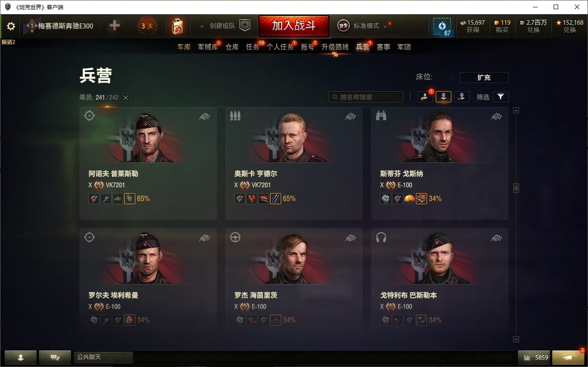Open the funnel filter icon next to 筛选

(x=500, y=97)
